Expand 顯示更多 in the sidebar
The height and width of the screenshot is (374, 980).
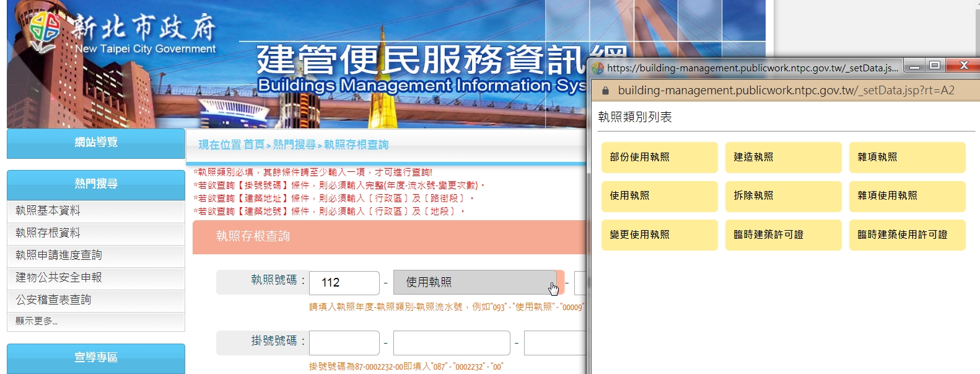[x=96, y=321]
